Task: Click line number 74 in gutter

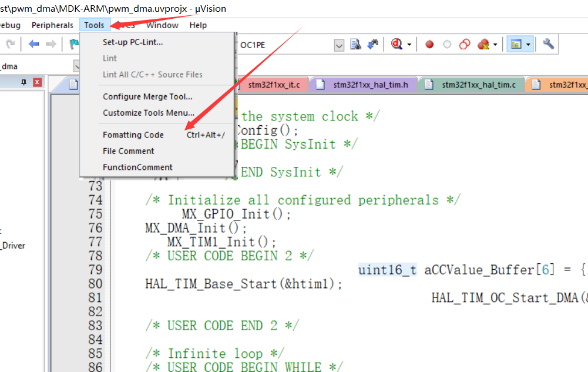Action: click(x=95, y=200)
